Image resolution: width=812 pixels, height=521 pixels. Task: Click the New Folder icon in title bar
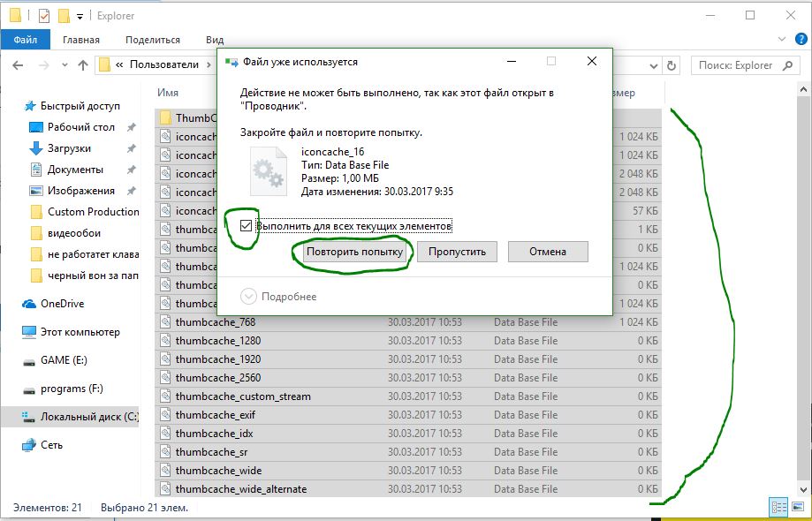(x=64, y=16)
